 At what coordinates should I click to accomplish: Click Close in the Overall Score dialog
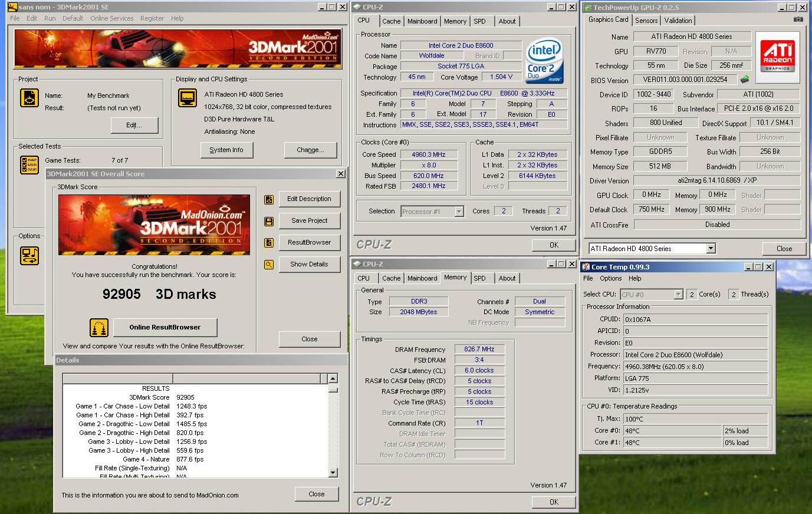click(x=310, y=340)
